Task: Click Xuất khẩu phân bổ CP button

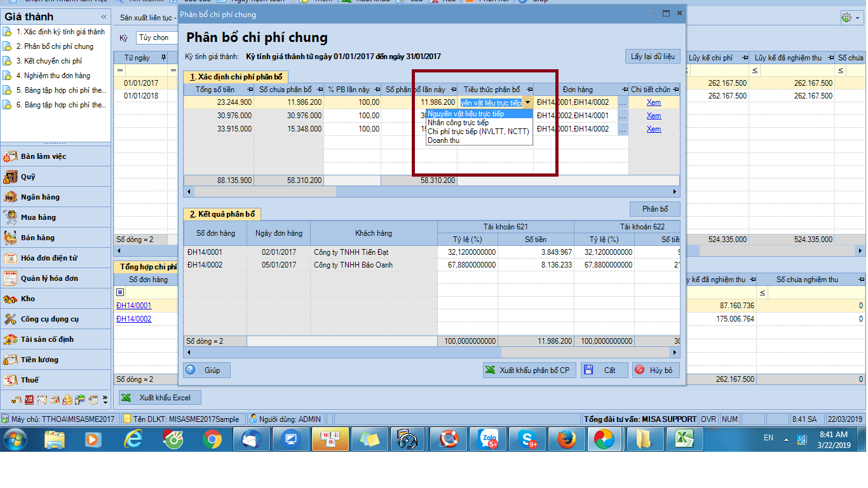Action: click(x=529, y=370)
